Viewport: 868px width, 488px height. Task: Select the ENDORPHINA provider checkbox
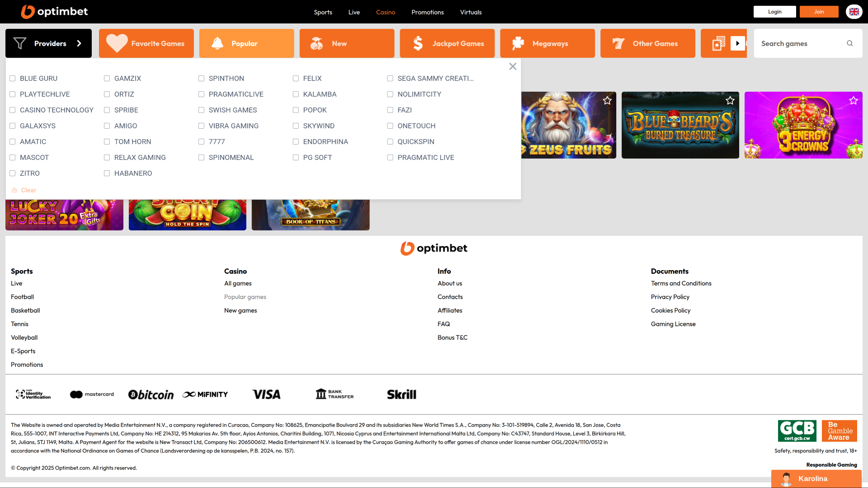(296, 141)
